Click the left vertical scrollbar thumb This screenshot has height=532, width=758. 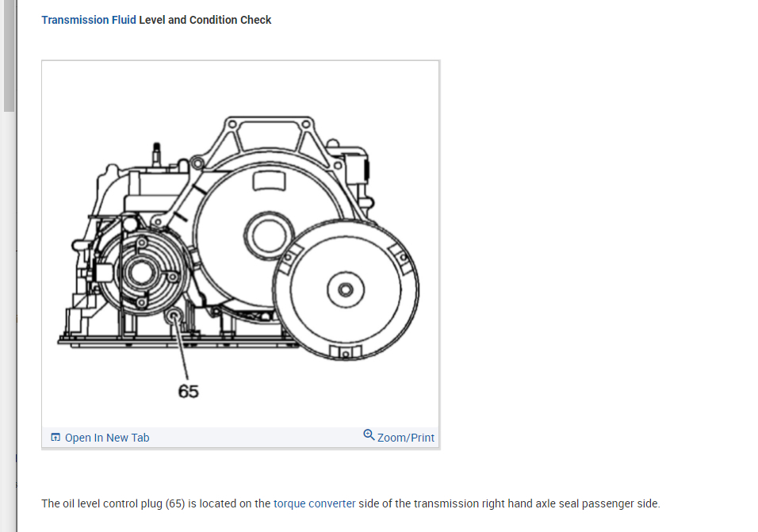[9, 55]
